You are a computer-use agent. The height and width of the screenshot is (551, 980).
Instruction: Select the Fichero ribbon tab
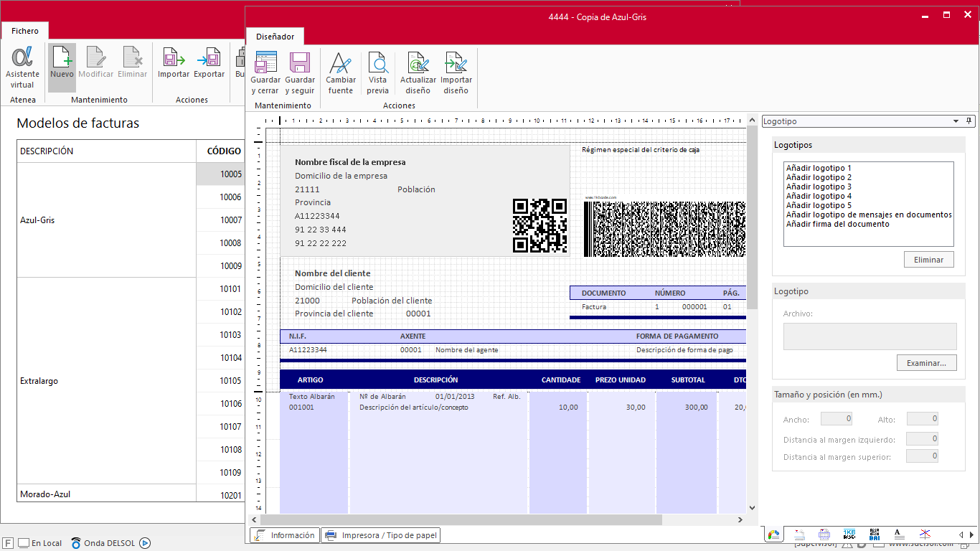coord(25,31)
